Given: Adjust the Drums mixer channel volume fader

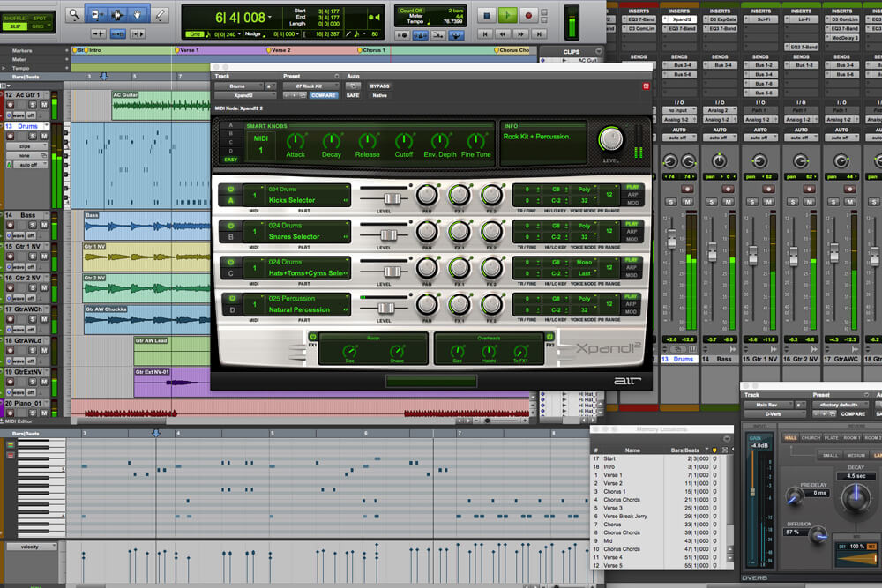Looking at the screenshot, I should (x=671, y=238).
